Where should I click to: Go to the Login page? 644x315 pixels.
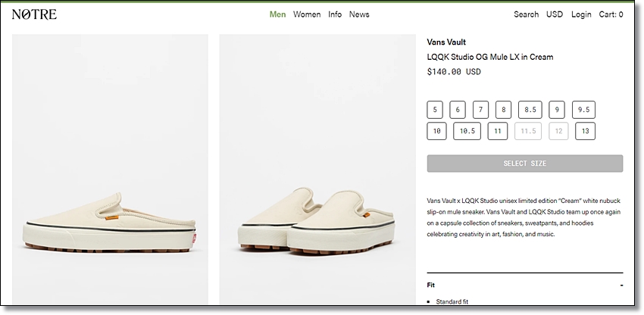[x=581, y=14]
